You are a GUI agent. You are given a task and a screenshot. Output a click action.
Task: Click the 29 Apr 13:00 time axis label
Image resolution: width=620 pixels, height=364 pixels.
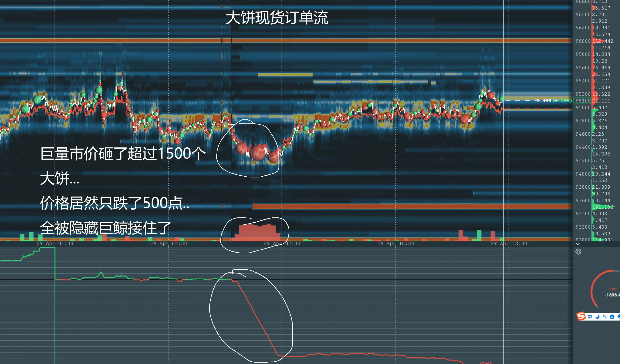click(509, 243)
